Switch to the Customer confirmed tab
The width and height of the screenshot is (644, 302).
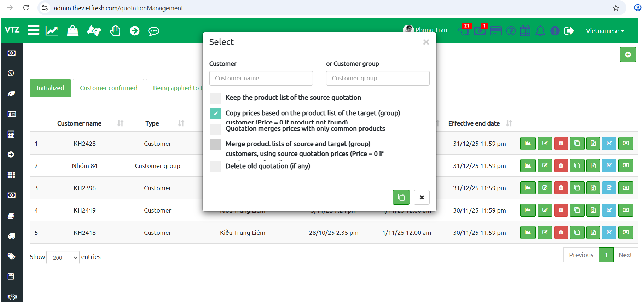tap(108, 88)
